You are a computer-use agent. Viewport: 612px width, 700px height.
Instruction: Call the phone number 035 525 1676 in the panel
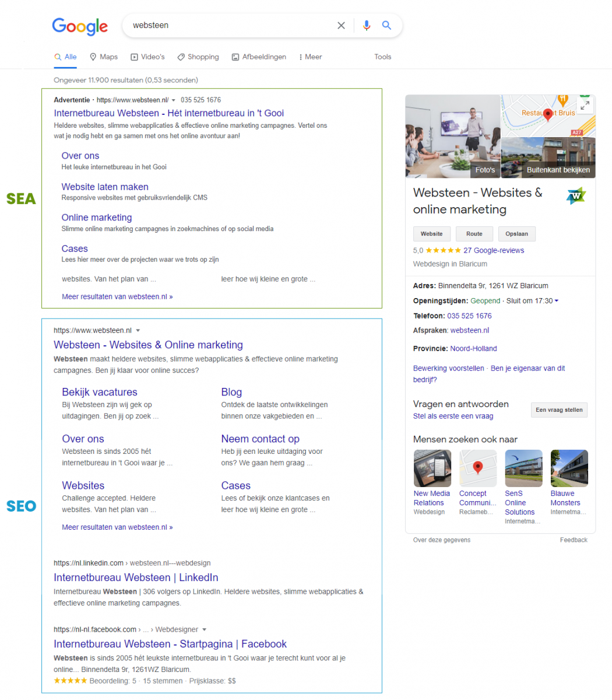pyautogui.click(x=469, y=316)
